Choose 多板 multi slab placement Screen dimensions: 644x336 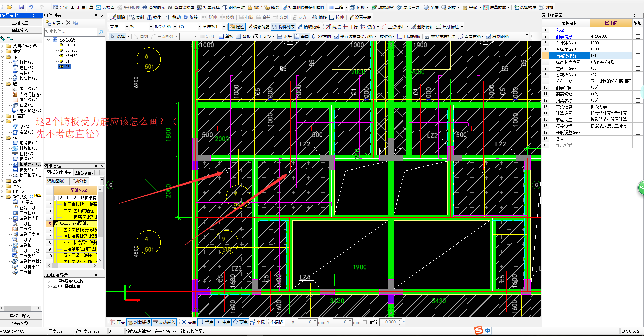click(x=243, y=36)
